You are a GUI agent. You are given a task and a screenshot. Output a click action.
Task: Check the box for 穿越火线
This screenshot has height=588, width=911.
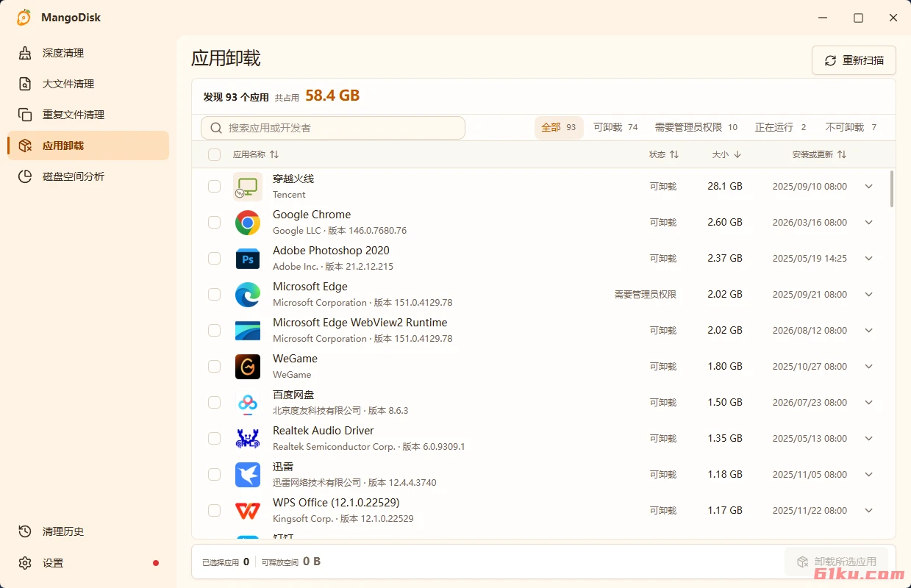click(x=214, y=187)
